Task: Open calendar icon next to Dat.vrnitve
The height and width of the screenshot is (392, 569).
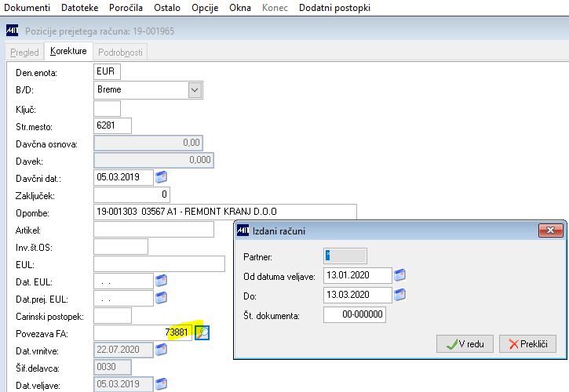Action: tap(161, 350)
